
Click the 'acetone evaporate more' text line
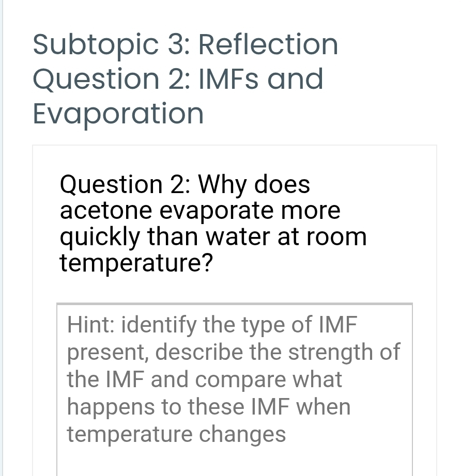point(200,211)
